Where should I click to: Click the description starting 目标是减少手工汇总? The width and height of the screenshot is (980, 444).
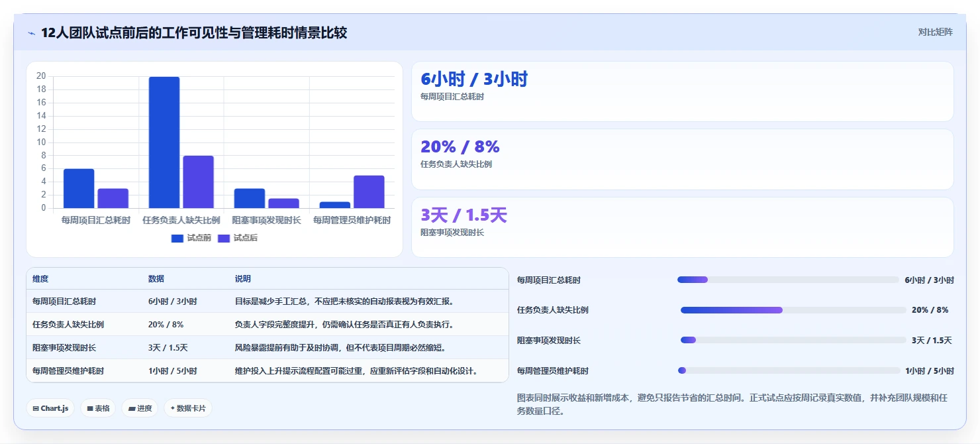click(x=344, y=302)
